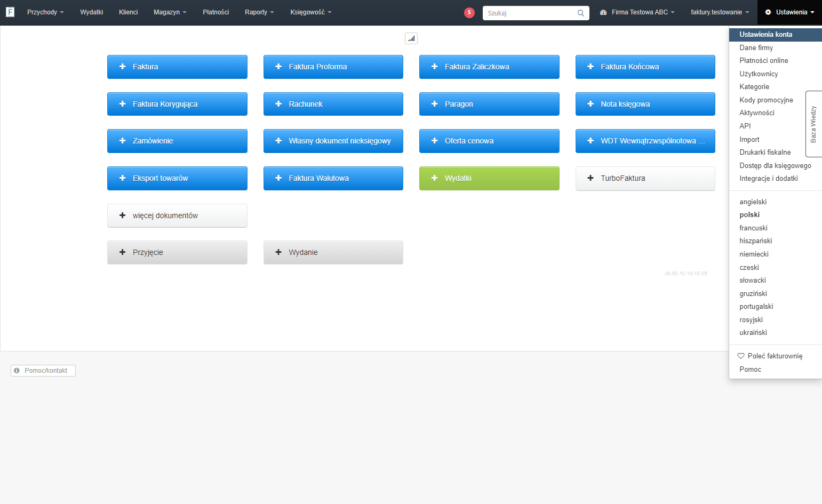Click the plus icon on Faktura button

(122, 67)
